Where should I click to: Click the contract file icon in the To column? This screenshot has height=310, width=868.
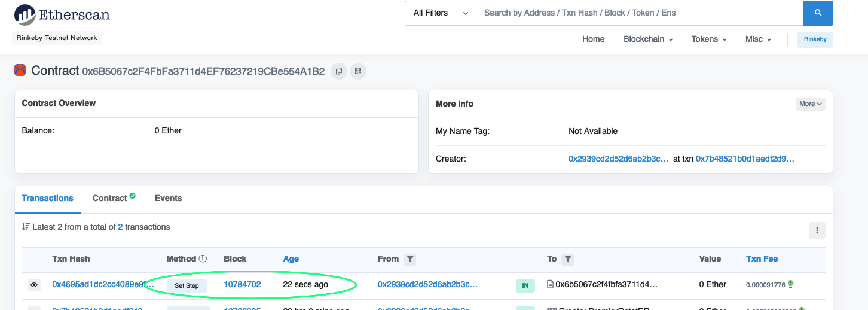(550, 285)
